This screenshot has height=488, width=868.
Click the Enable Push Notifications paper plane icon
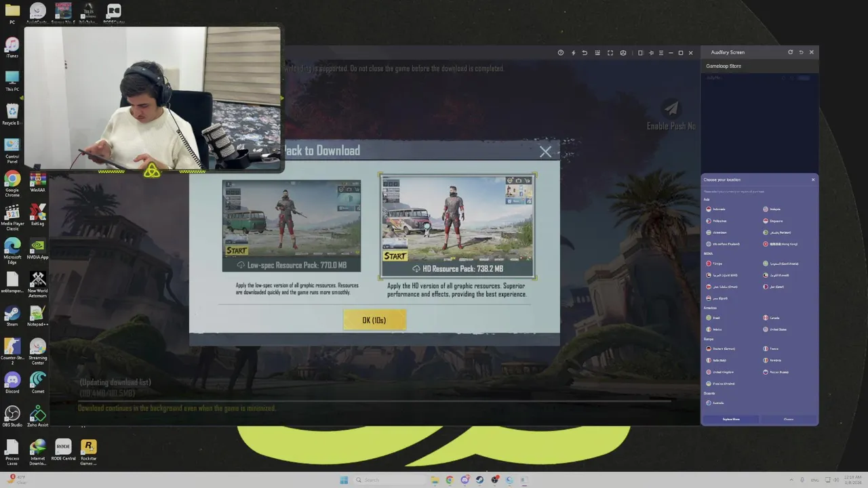tap(671, 108)
